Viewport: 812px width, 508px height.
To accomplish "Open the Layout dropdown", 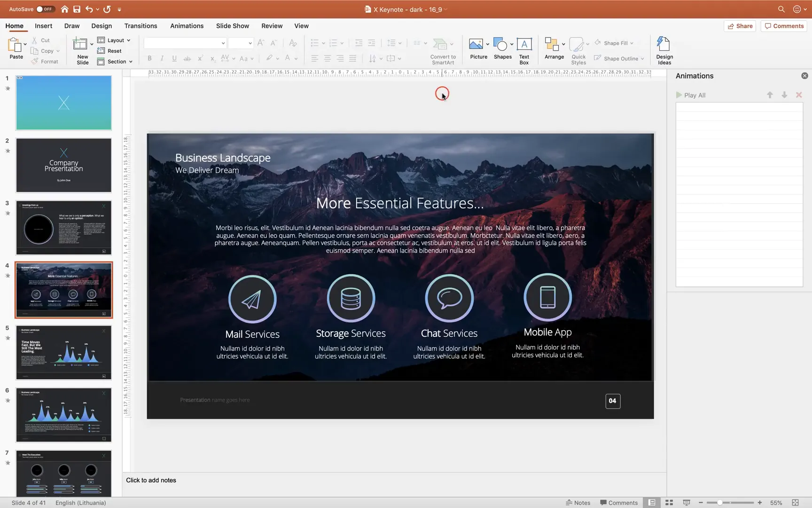I will [115, 40].
